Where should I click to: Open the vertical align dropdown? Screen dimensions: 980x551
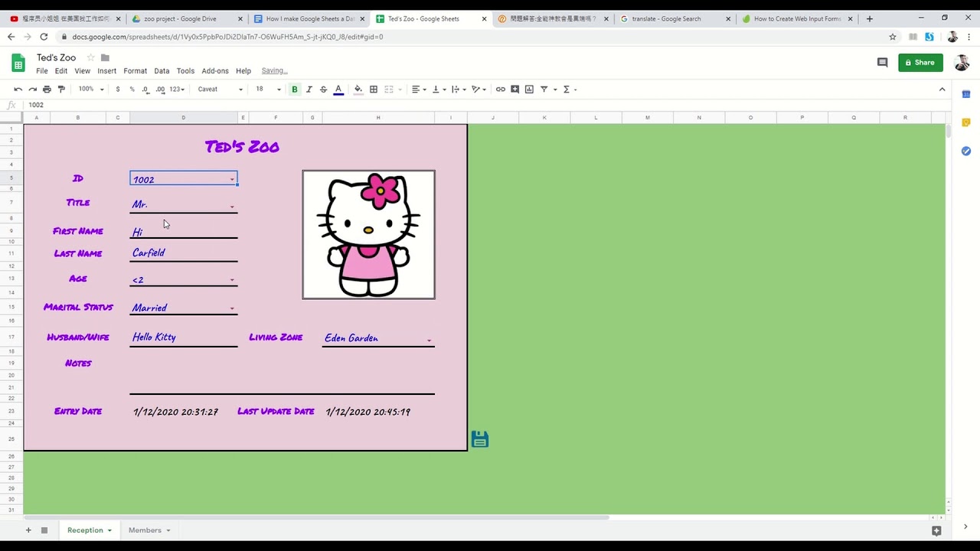click(x=439, y=90)
